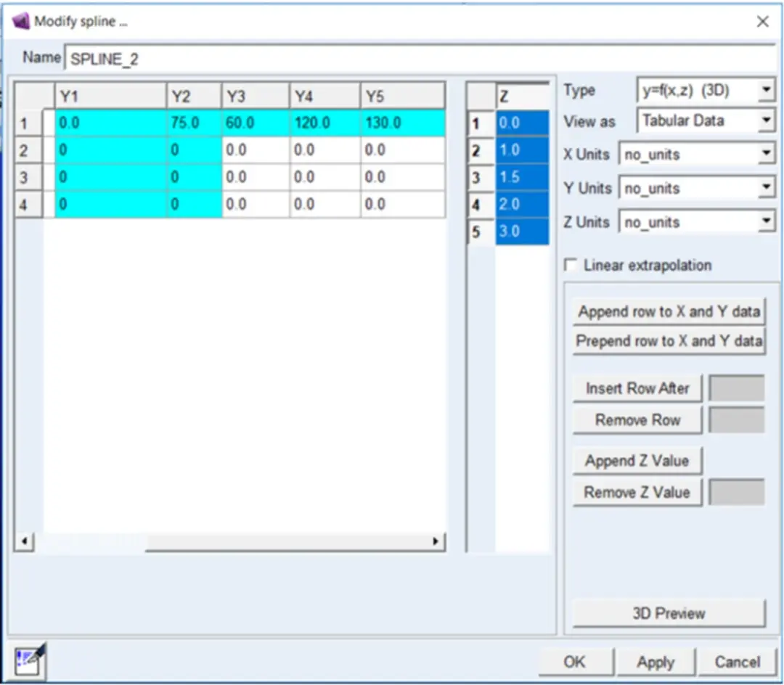This screenshot has height=685, width=784.
Task: Click the Name field containing SPLINE_2
Action: [x=419, y=59]
